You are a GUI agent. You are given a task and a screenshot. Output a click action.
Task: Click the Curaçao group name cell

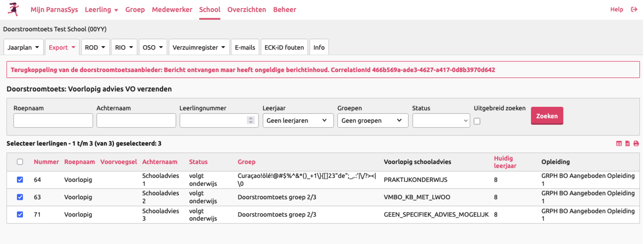[x=307, y=180]
